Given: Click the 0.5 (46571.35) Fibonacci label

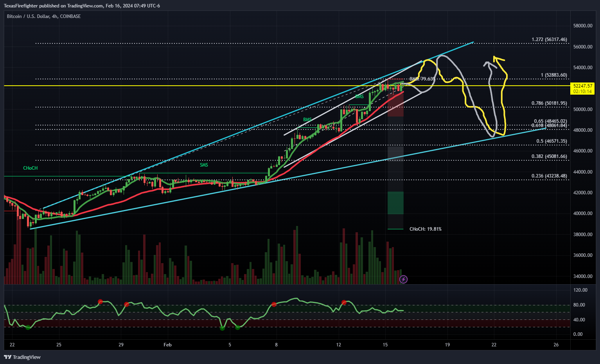Looking at the screenshot, I should tap(551, 141).
